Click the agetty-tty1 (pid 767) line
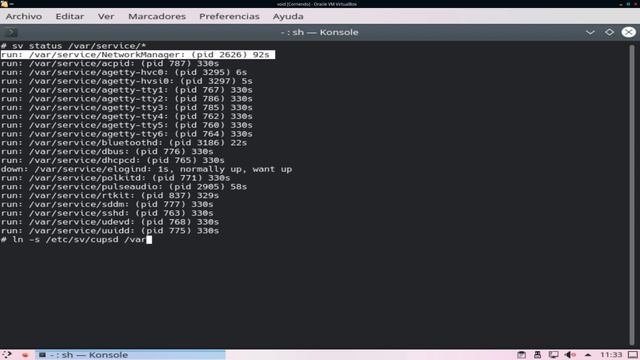This screenshot has height=360, width=640. pyautogui.click(x=127, y=90)
